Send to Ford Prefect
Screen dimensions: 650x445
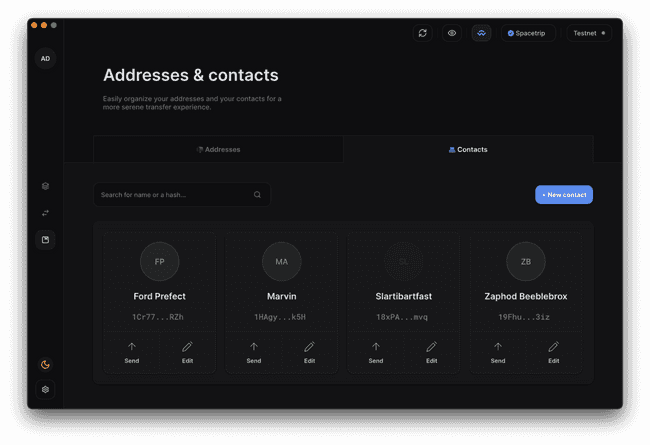coord(132,352)
